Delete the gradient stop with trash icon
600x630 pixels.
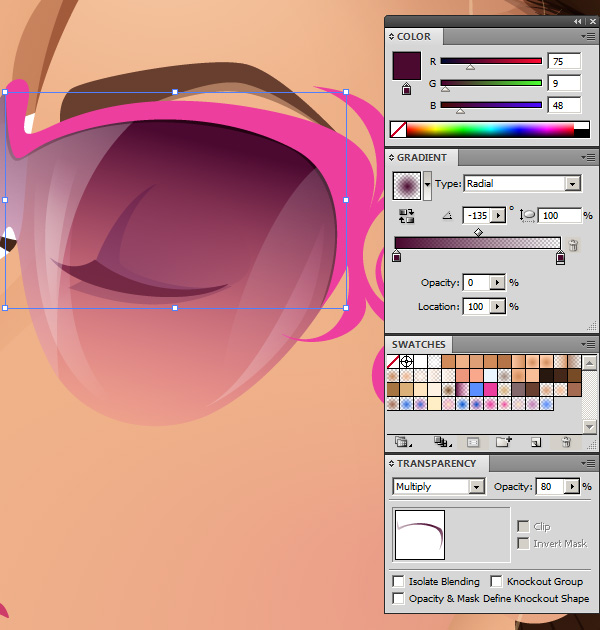[574, 245]
